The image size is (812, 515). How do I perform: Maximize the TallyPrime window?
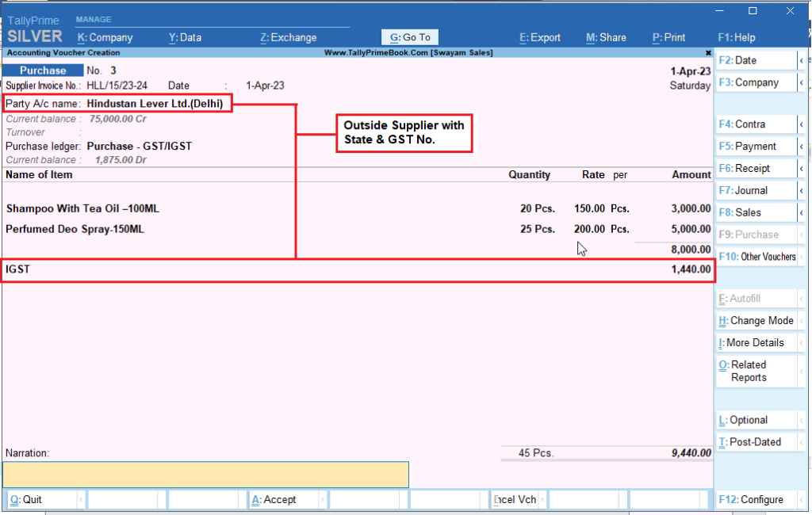click(x=753, y=11)
